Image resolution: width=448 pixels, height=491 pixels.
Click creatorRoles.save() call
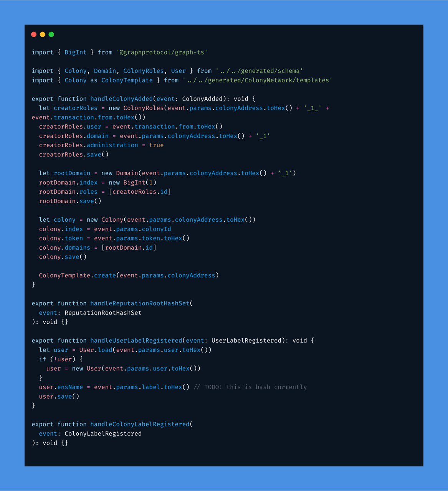(74, 155)
